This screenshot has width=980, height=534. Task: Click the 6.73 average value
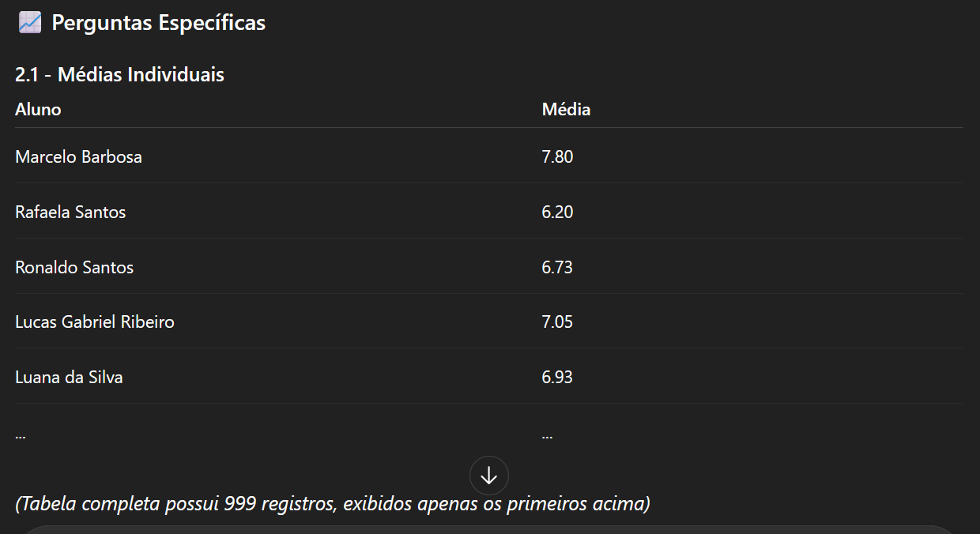click(557, 267)
